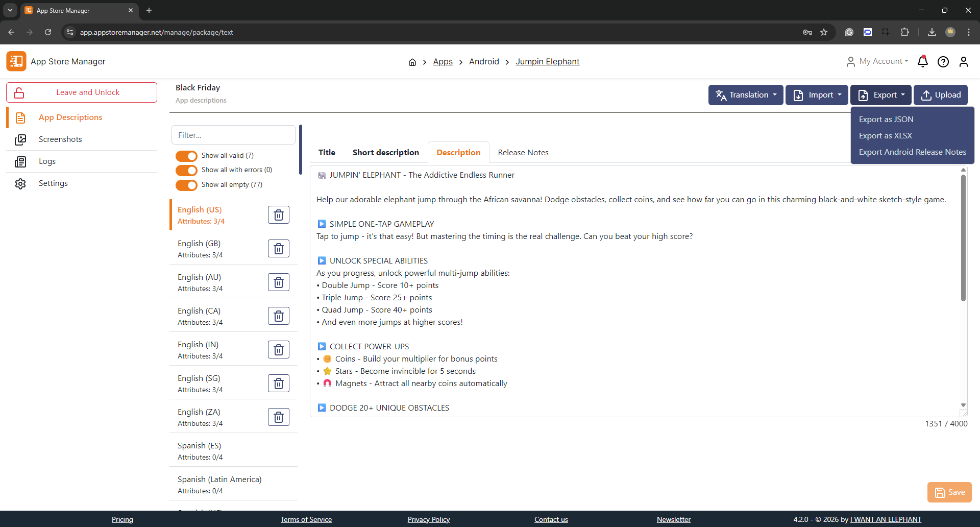
Task: Delete the English (GB) language entry
Action: click(279, 249)
